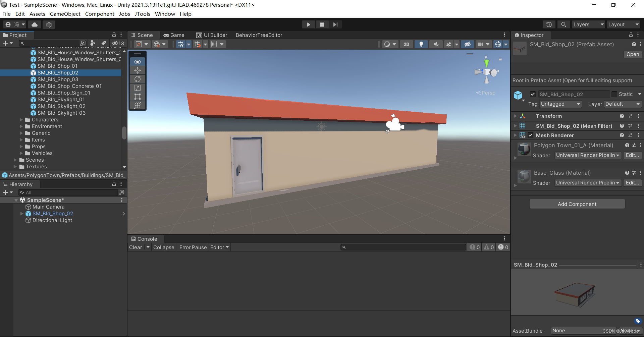Click Open prefab button in Inspector
The width and height of the screenshot is (644, 337).
[x=633, y=54]
